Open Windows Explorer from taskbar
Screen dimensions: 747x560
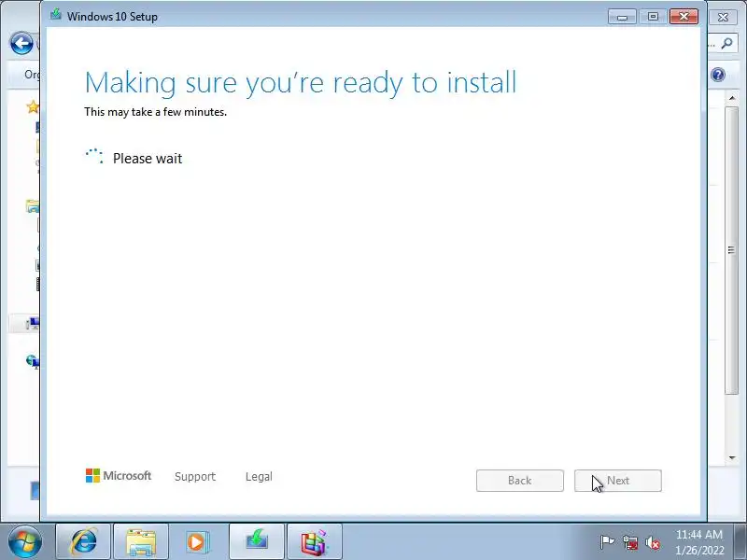pyautogui.click(x=141, y=541)
